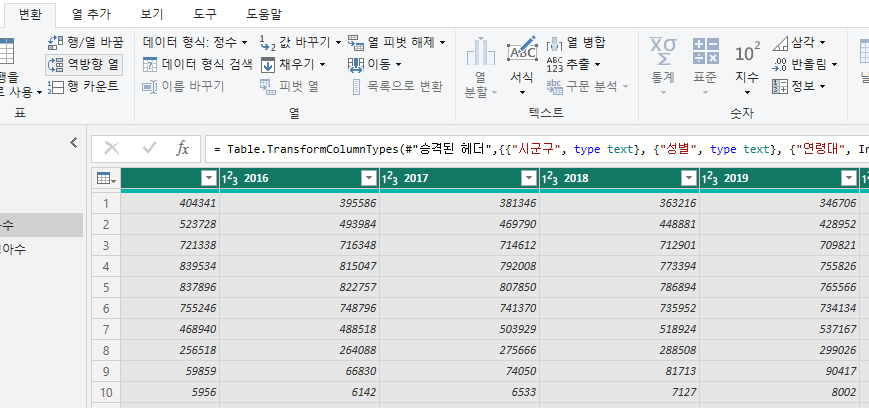Click 이름 바꾸기 rename column

183,86
